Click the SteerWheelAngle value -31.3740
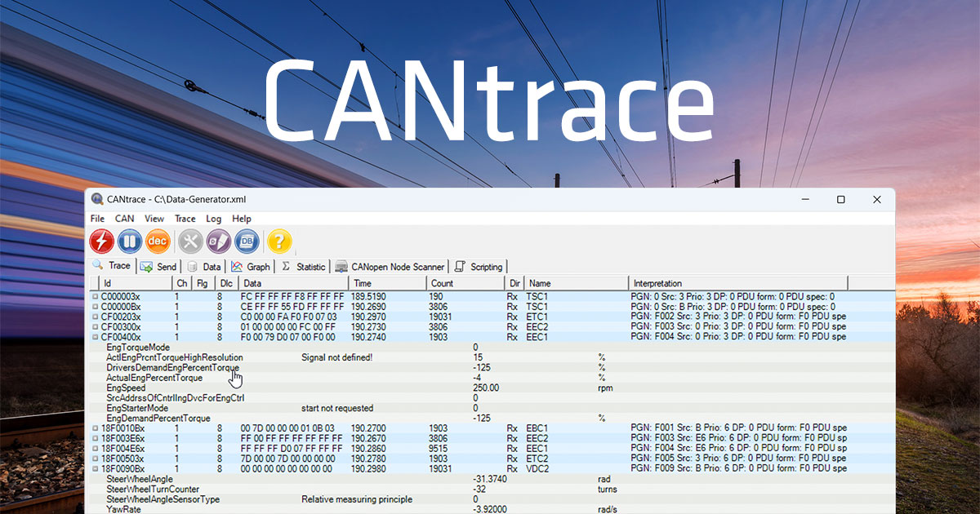The width and height of the screenshot is (980, 514). click(x=490, y=479)
